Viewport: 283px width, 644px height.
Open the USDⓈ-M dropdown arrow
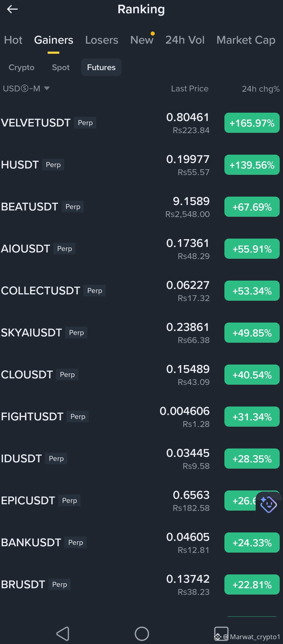47,88
